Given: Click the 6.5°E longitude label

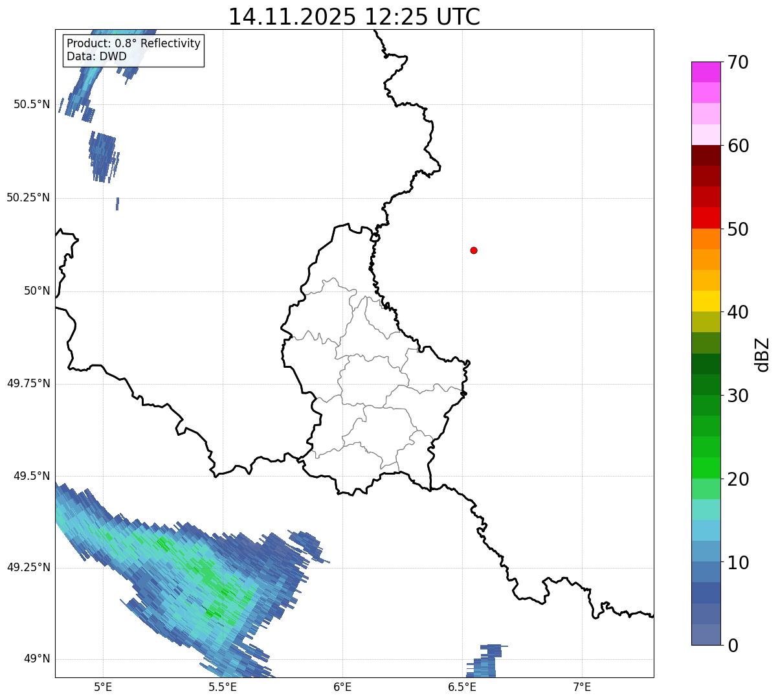Looking at the screenshot, I should tap(463, 686).
